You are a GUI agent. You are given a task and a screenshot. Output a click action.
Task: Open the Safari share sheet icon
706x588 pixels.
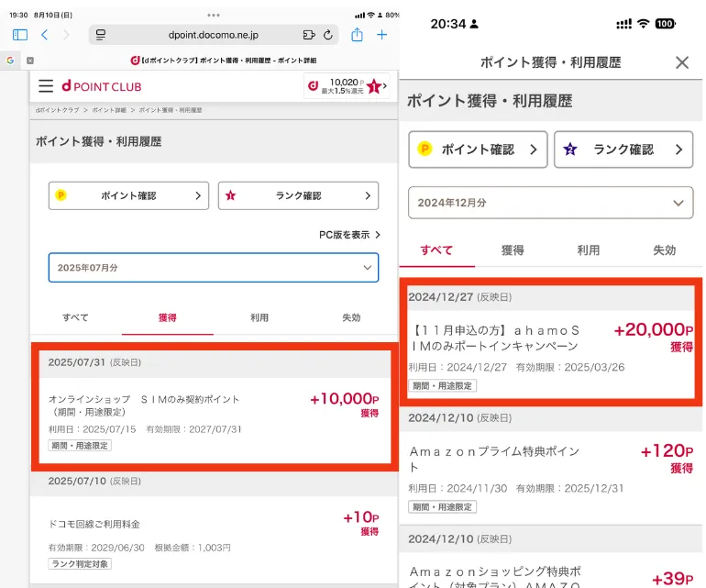click(357, 34)
